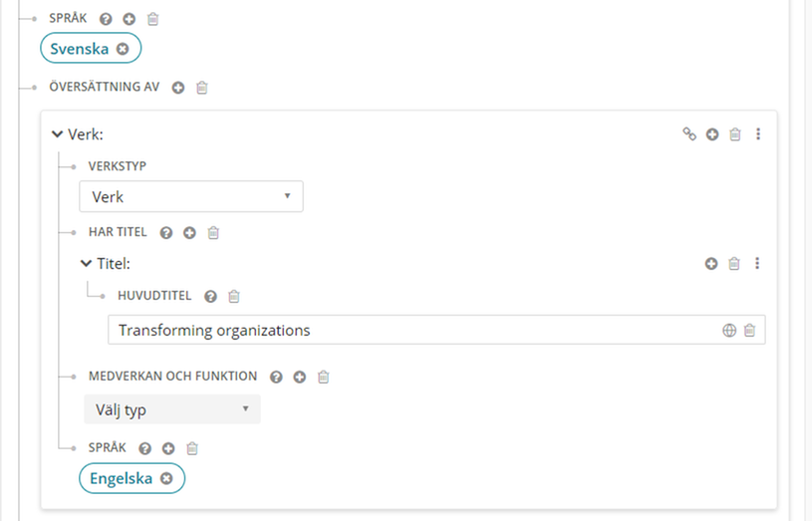Click the Engelska language chip

[x=121, y=479]
